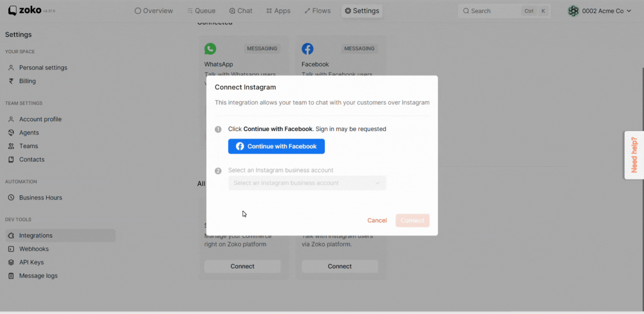Click the Integrations puzzle icon
The height and width of the screenshot is (314, 644).
pos(11,235)
